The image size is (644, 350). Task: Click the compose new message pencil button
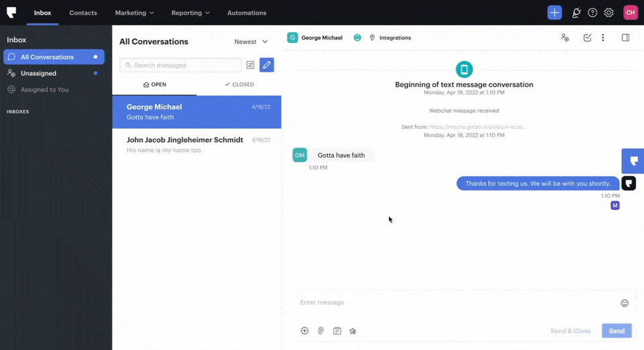coord(266,65)
